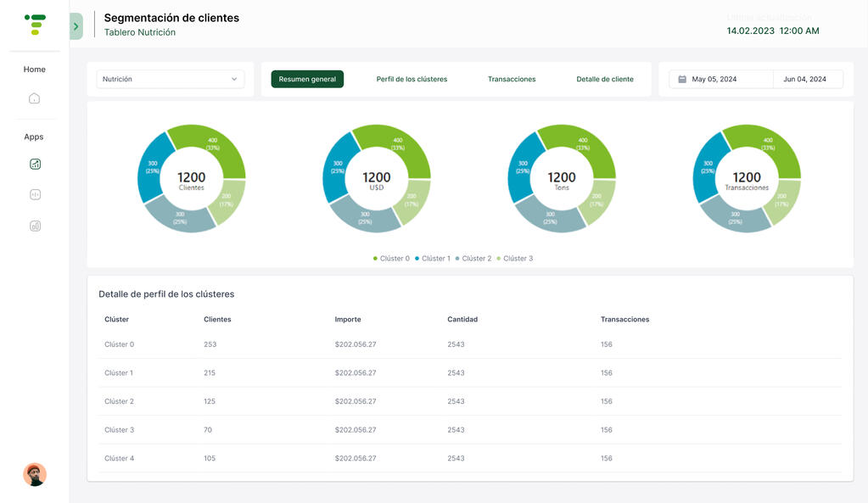Click the Clúster 2 legend color dot
This screenshot has height=503, width=868.
pos(457,258)
